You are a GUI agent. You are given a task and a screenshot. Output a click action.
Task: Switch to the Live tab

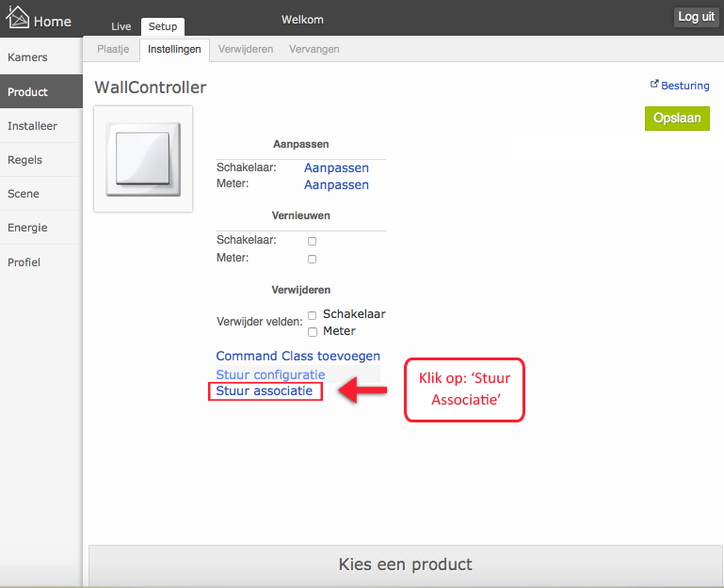pyautogui.click(x=121, y=26)
